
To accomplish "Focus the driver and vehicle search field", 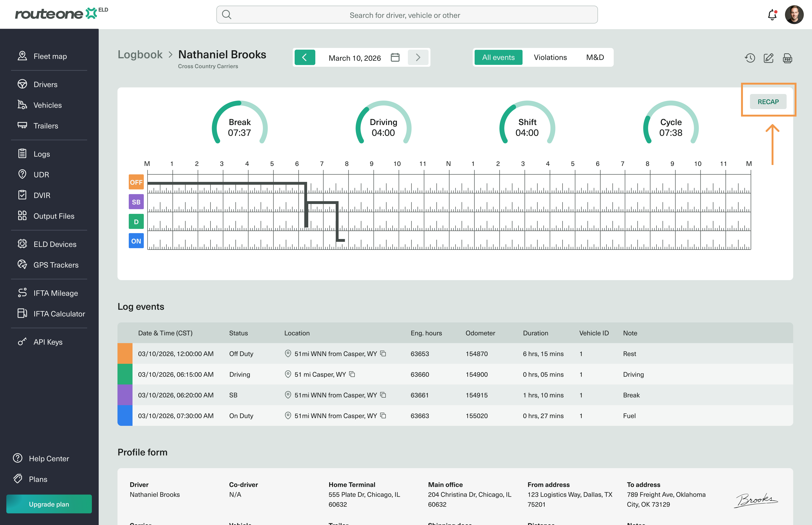I will (x=407, y=15).
